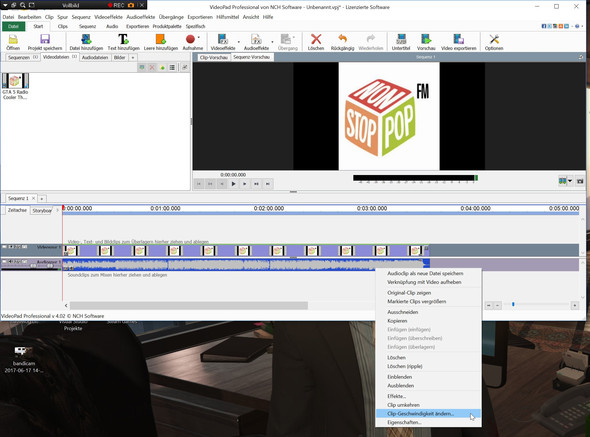
Task: Switch to the Sequenz-Vorschau tab
Action: coord(251,57)
